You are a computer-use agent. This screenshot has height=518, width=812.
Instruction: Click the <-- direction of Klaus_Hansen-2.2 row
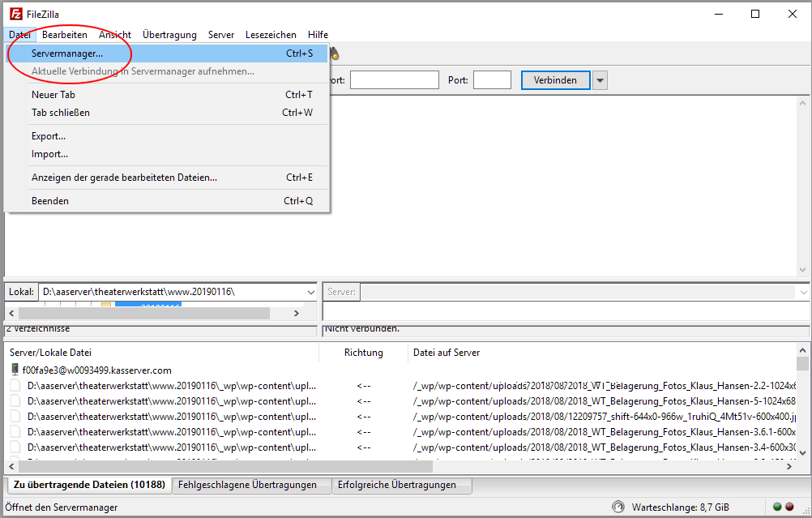click(364, 386)
